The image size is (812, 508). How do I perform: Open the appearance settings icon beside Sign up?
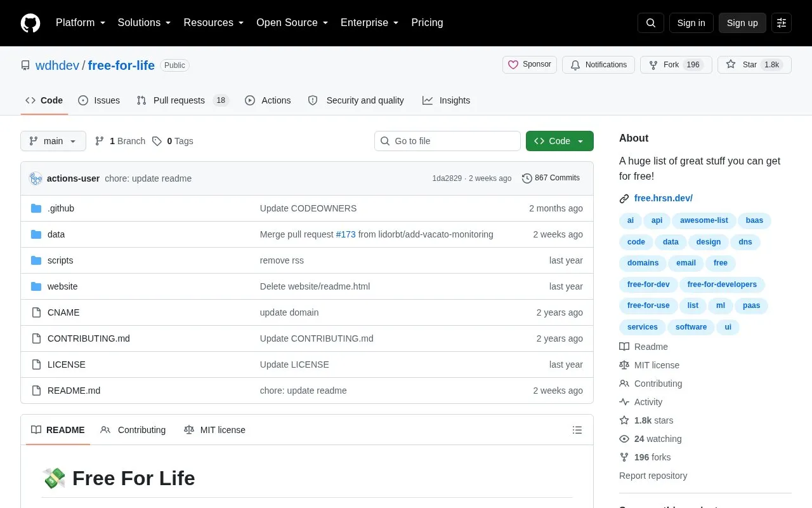[782, 23]
